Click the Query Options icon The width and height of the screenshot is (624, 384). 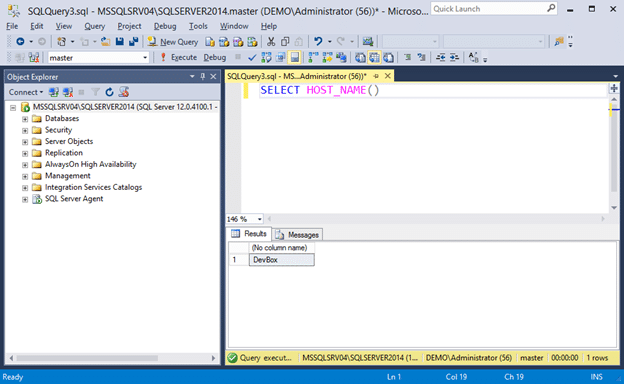point(281,58)
